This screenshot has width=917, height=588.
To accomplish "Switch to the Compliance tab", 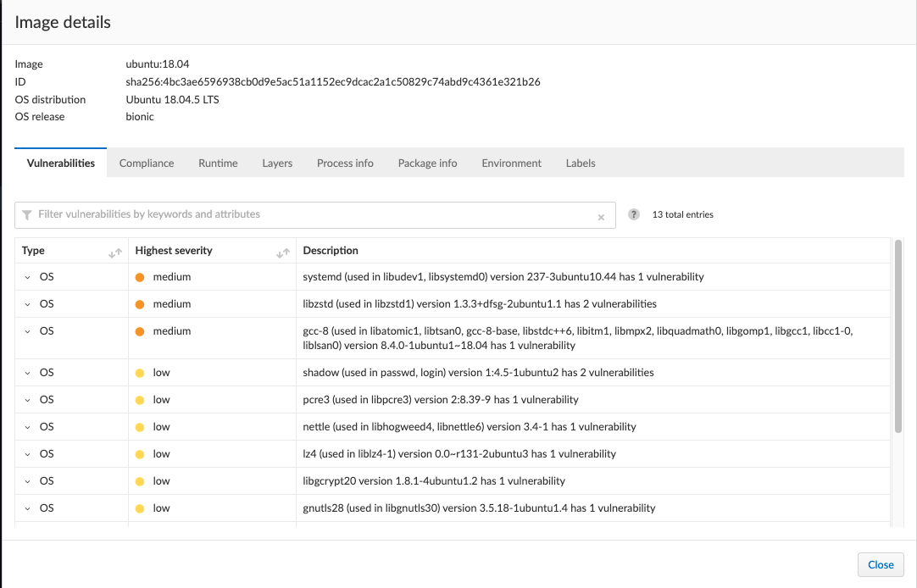I will [147, 163].
